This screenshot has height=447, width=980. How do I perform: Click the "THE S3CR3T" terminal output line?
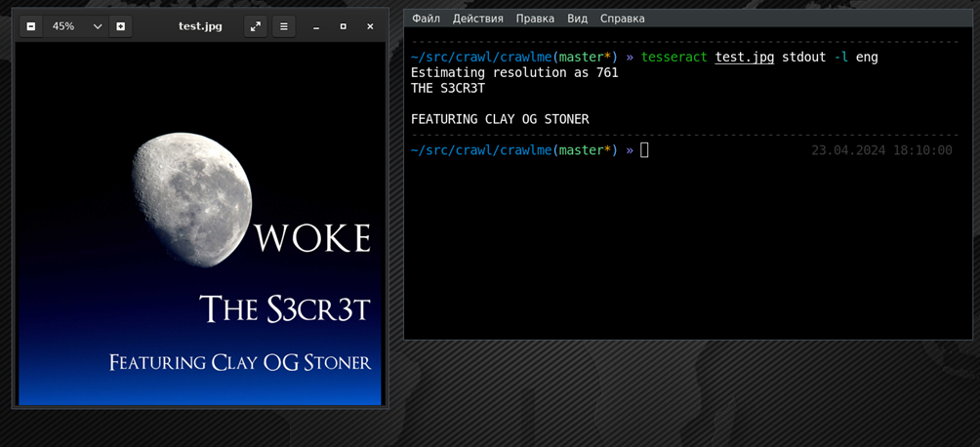coord(448,89)
